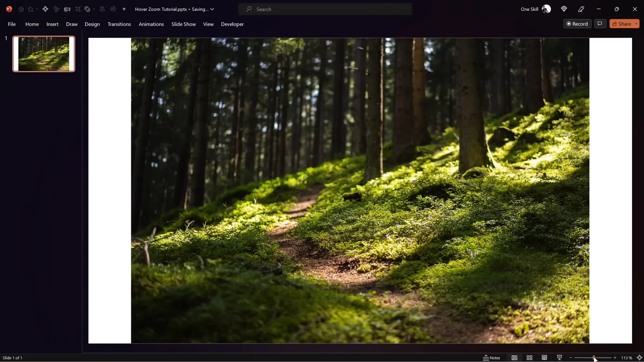Switch to Normal view in status bar
The width and height of the screenshot is (644, 362).
[515, 358]
